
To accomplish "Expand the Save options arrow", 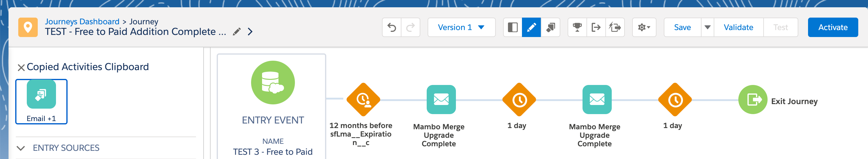I will [707, 27].
